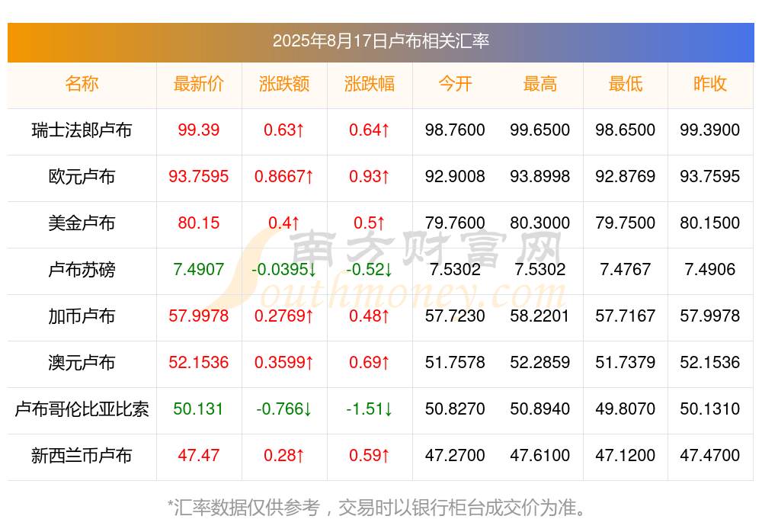This screenshot has height=532, width=762.
Task: Click the previous close 47.4700
Action: [x=710, y=456]
